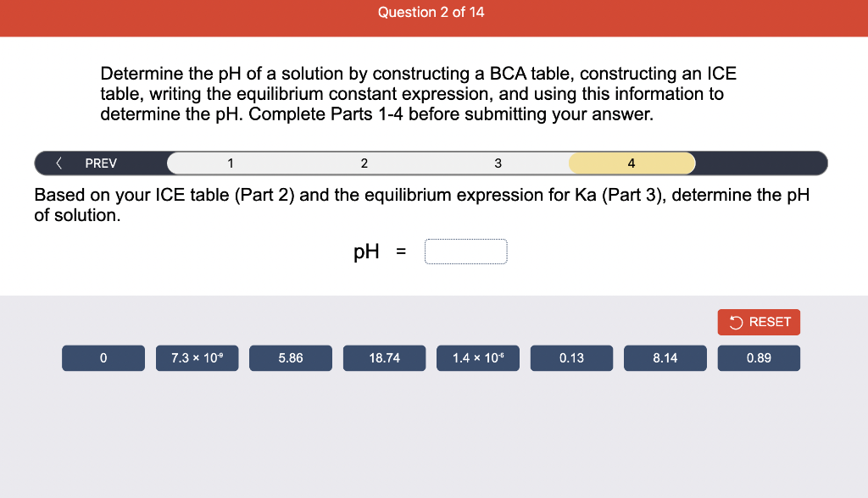Select step 1 in the progress bar
Viewport: 868px width, 498px height.
[x=230, y=163]
